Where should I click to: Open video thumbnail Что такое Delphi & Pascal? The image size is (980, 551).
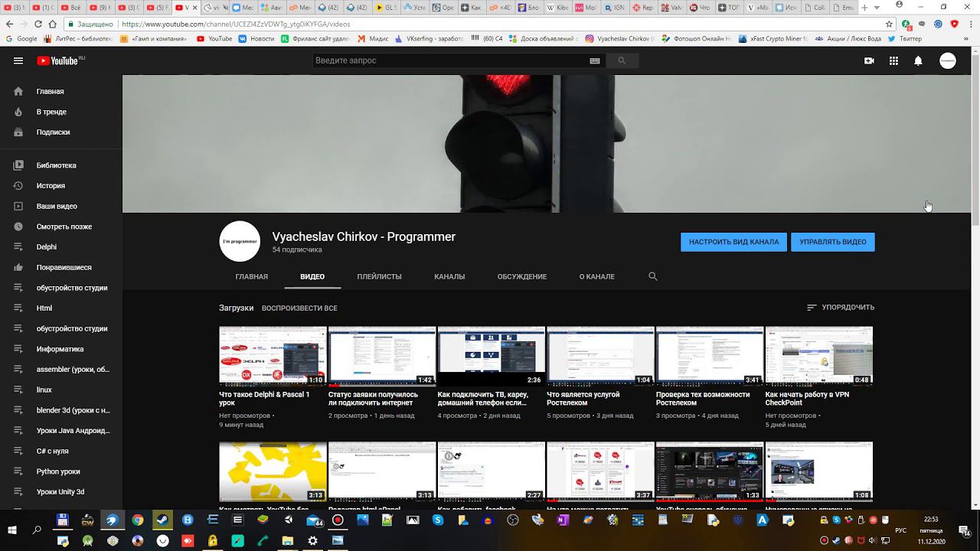click(273, 356)
